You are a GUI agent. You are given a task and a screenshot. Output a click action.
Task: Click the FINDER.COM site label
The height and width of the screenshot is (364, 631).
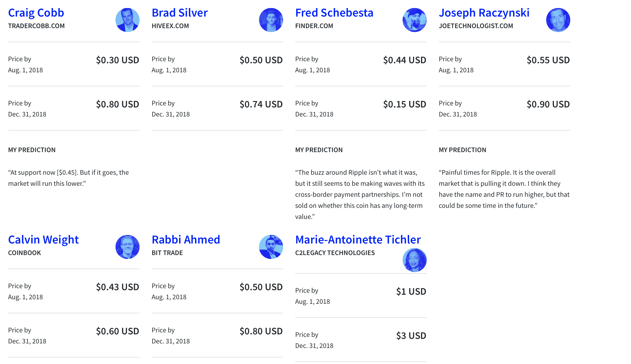pyautogui.click(x=314, y=26)
